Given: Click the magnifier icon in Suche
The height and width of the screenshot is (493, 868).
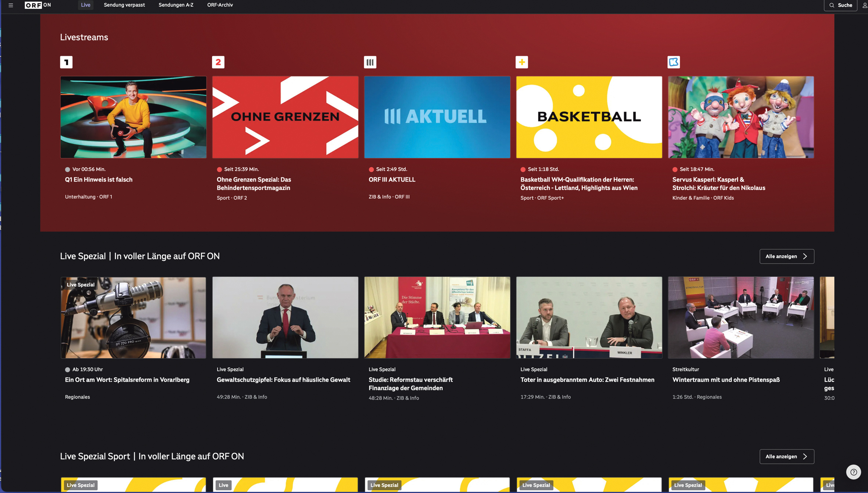Looking at the screenshot, I should point(832,5).
